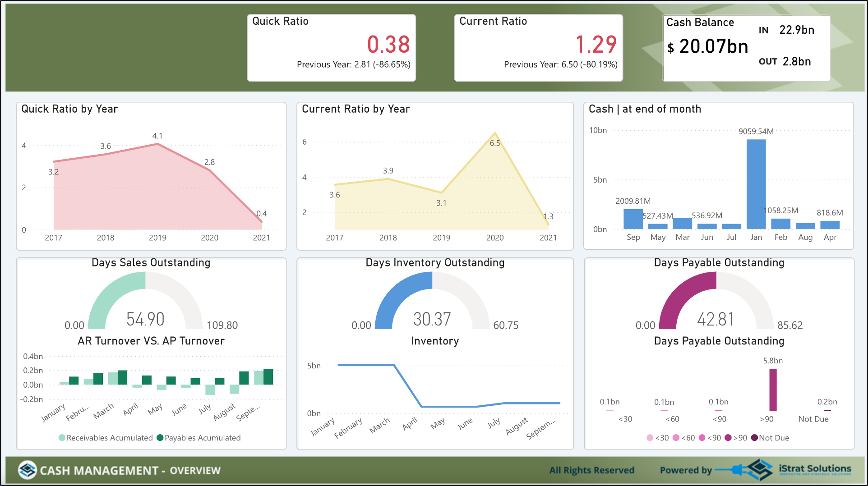Select the Cash Balance $20.07bn value
This screenshot has height=486, width=868.
coord(707,46)
